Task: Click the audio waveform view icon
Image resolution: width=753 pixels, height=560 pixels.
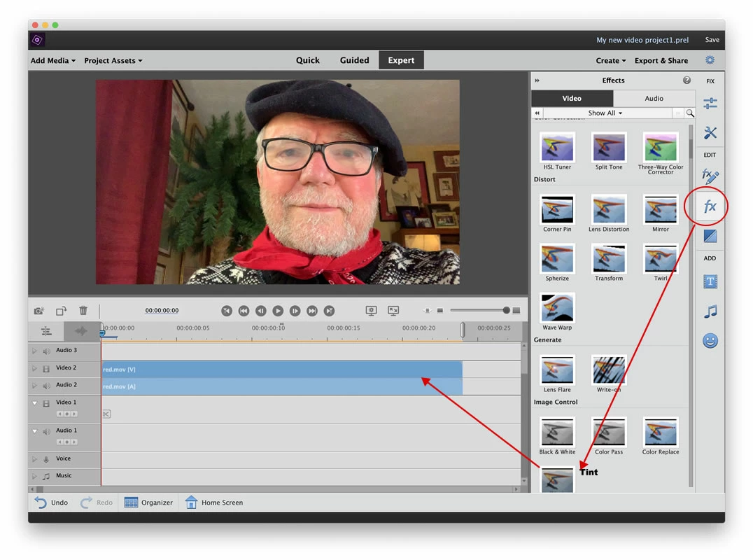Action: (x=80, y=331)
